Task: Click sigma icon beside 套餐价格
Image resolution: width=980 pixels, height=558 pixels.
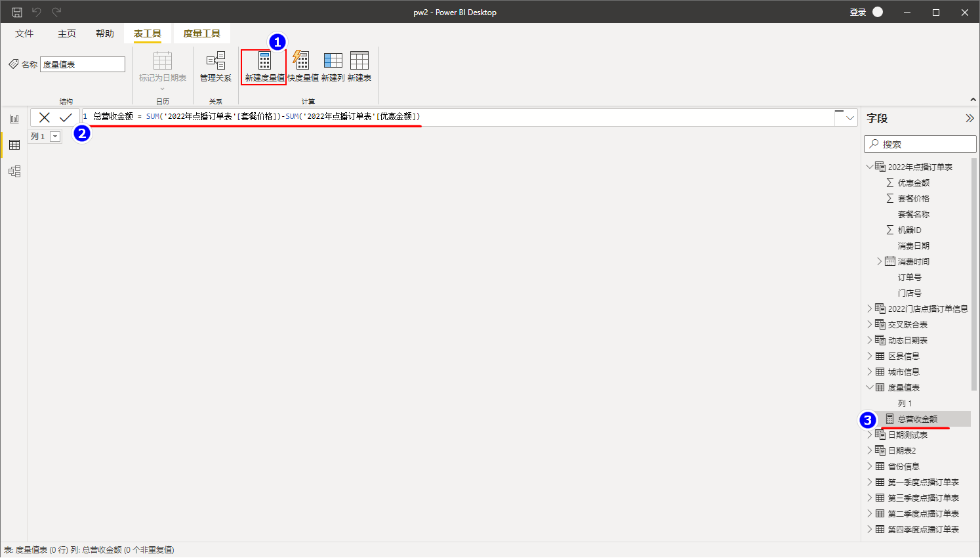Action: 890,198
